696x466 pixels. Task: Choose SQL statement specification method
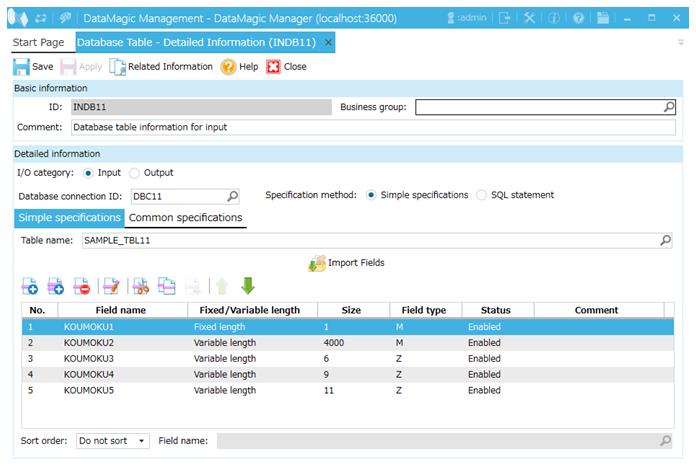(x=482, y=195)
